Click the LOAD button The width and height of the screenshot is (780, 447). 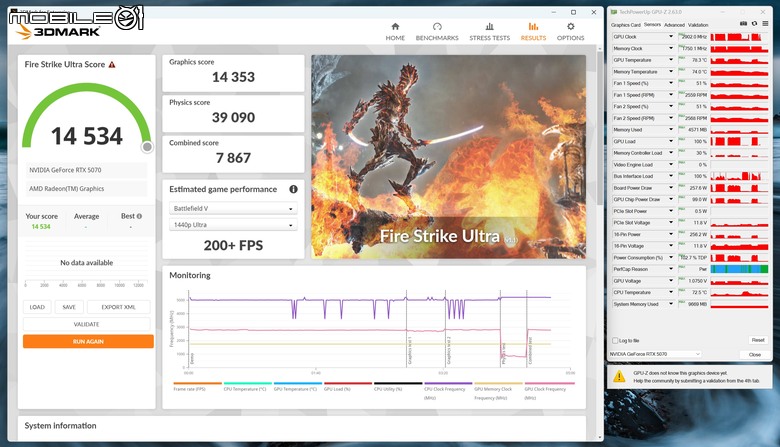pyautogui.click(x=37, y=307)
